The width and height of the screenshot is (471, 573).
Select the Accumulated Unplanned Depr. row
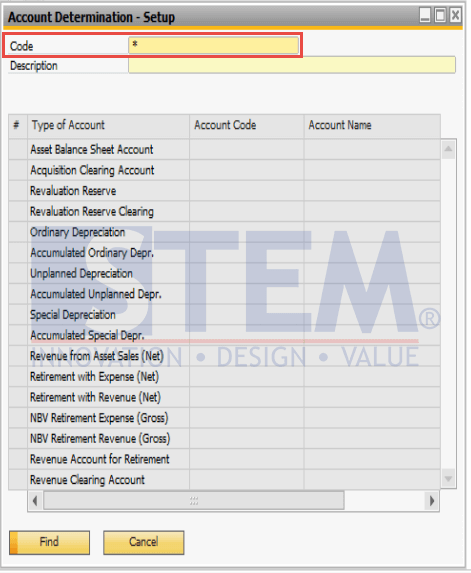[224, 294]
